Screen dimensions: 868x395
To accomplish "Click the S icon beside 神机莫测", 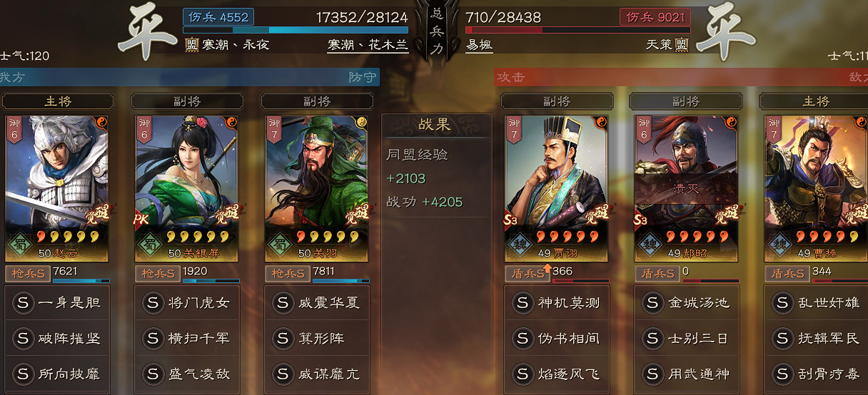I will pos(524,303).
